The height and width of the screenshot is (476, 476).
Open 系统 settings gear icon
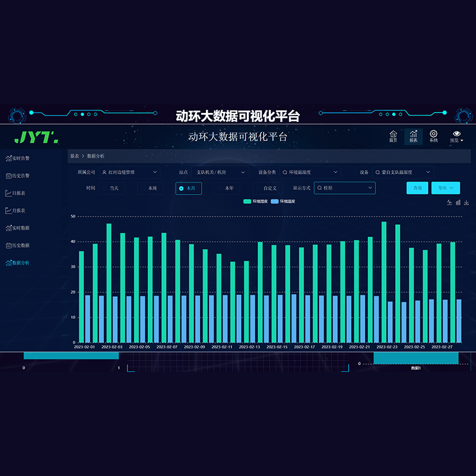click(434, 136)
